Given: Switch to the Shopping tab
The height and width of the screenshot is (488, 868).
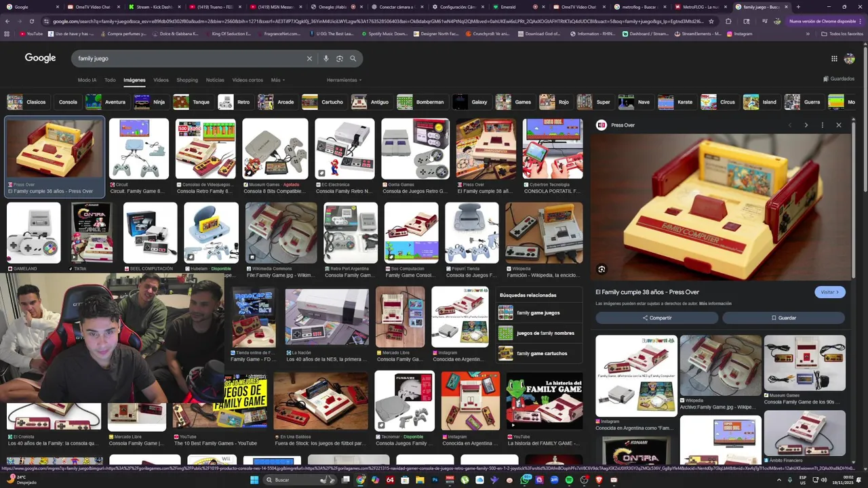Looking at the screenshot, I should tap(187, 80).
